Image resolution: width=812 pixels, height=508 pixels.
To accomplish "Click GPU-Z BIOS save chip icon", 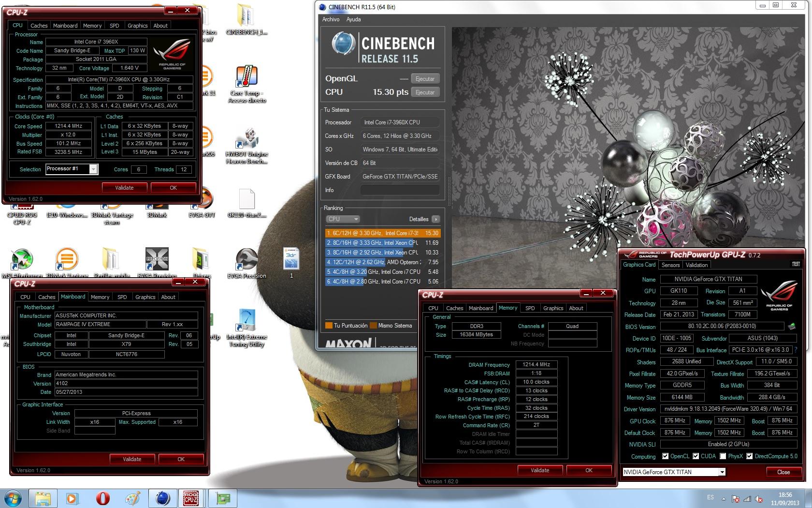I will pos(792,326).
